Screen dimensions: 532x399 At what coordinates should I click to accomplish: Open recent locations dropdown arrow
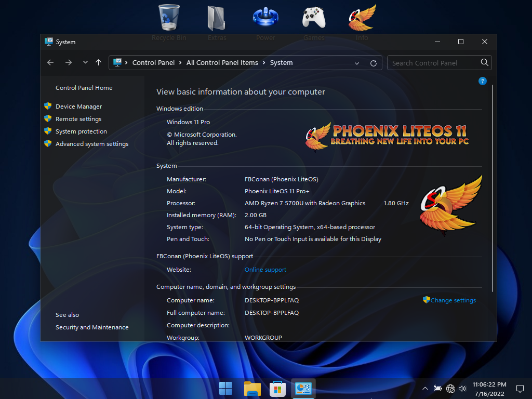pos(85,62)
